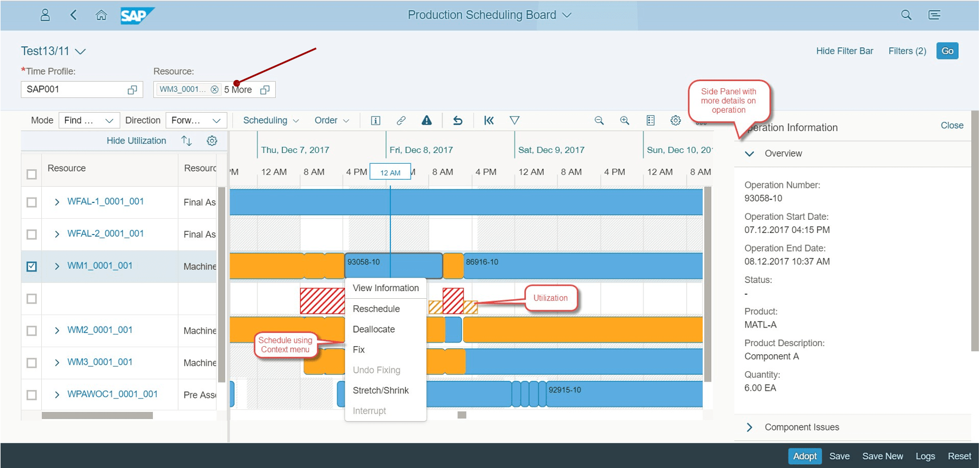
Task: Uncheck the WM1_0001_001 row checkbox
Action: (x=32, y=266)
